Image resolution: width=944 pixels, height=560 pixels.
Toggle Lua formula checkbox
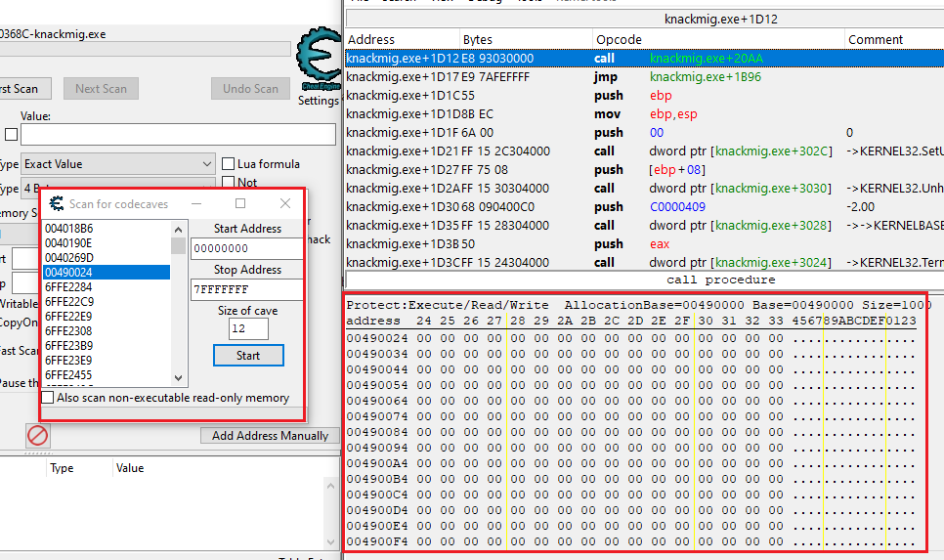(x=228, y=164)
